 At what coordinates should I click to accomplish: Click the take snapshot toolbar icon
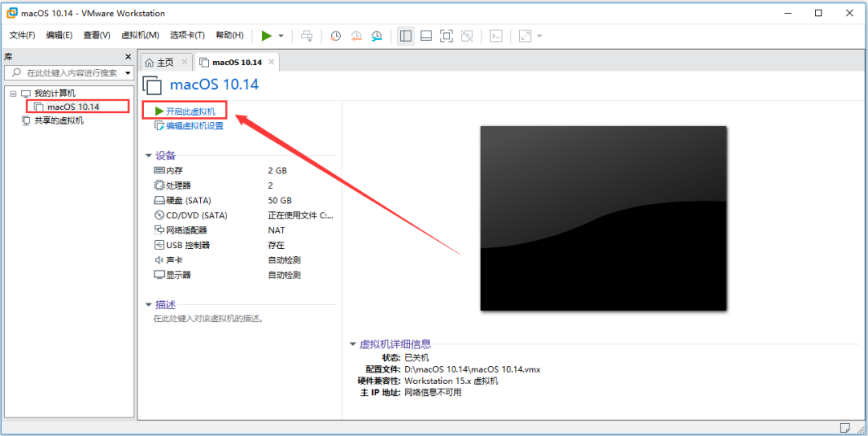[x=335, y=36]
